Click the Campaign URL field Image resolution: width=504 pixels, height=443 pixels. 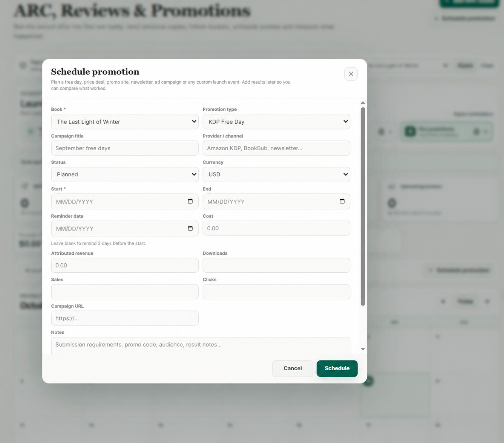pos(125,318)
